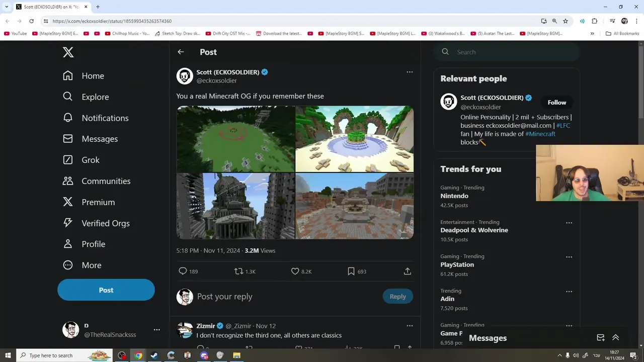The image size is (644, 362).
Task: Open Zizmir's profile name link
Action: click(x=206, y=326)
